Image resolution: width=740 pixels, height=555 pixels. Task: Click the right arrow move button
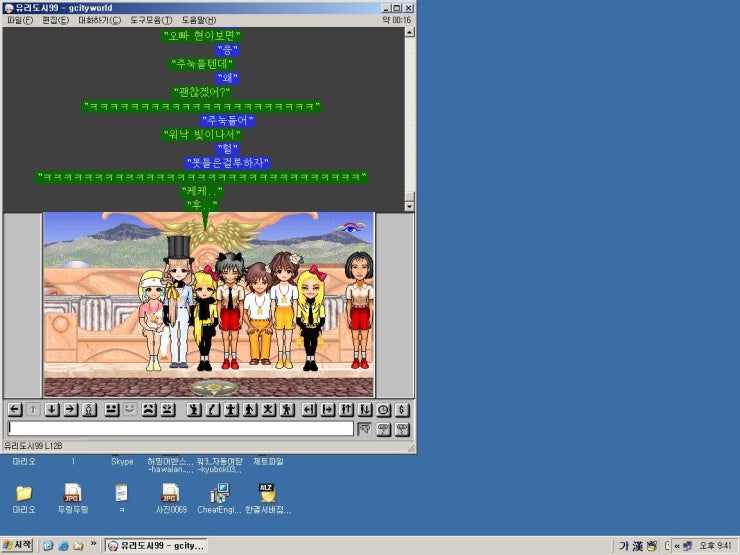point(70,409)
